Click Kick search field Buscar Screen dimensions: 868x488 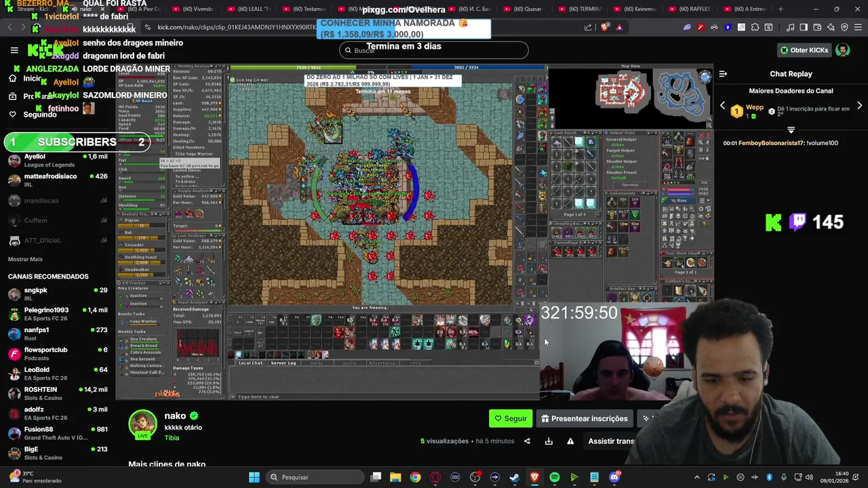coord(433,50)
